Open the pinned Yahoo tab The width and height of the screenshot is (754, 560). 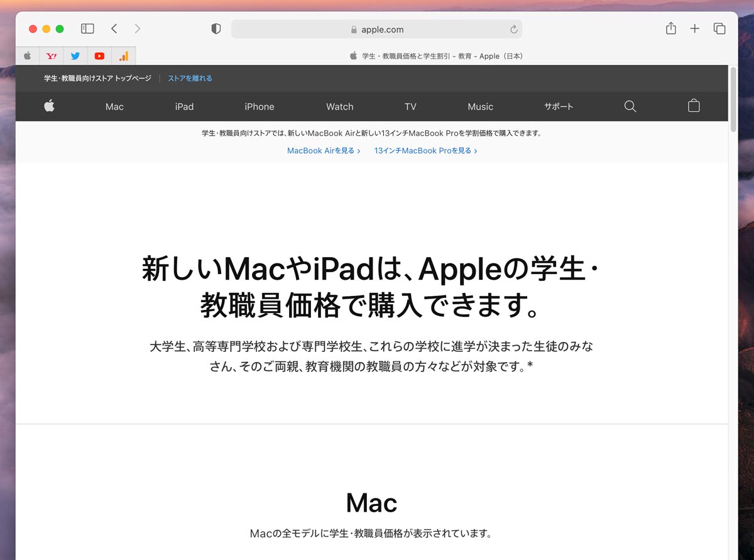point(52,56)
